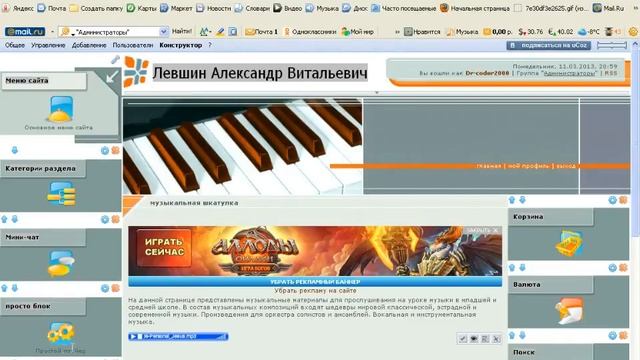Open the Управление menu
This screenshot has height=360, width=640.
coord(48,45)
